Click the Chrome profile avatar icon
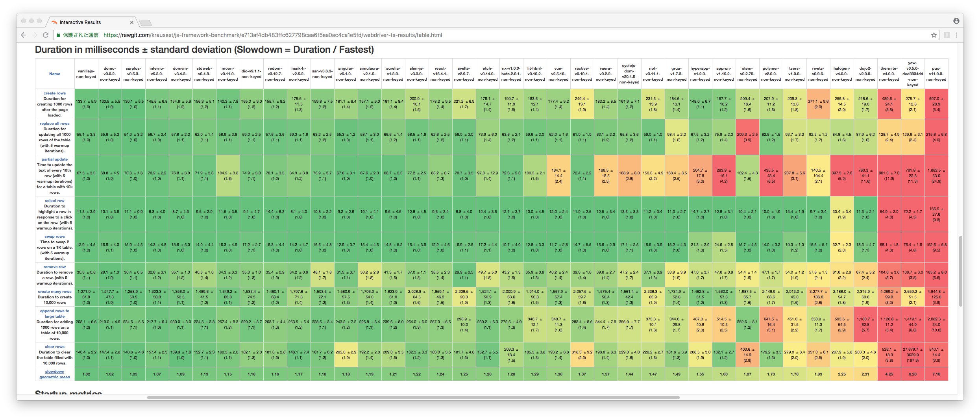Screen dimensions: 980x420 (x=956, y=21)
